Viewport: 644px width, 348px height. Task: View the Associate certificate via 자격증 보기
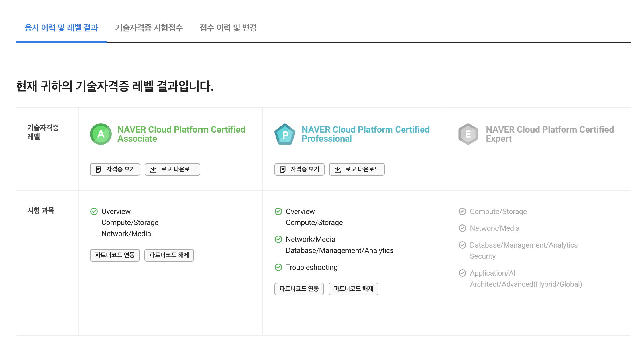115,169
